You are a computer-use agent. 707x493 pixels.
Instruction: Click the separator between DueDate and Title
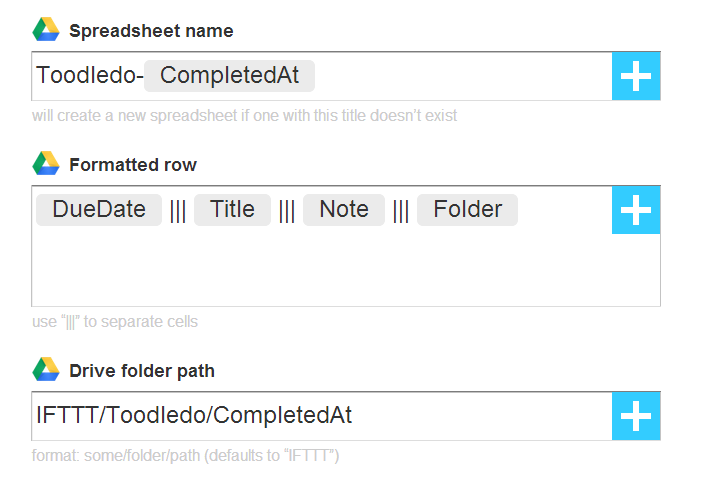click(178, 211)
